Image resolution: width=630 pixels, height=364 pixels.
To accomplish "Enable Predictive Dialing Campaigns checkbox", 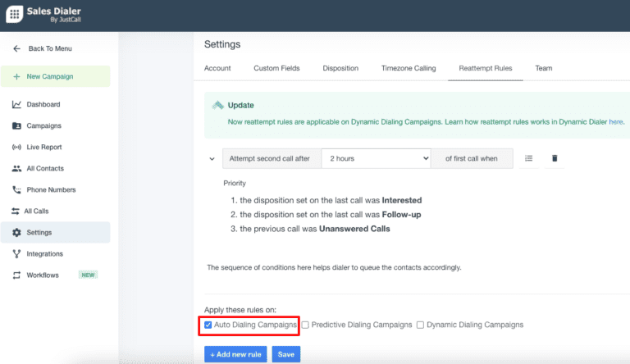I will click(305, 325).
